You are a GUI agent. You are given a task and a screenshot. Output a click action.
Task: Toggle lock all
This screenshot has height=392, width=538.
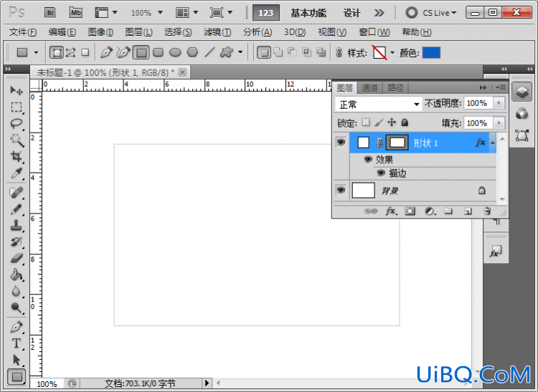[405, 123]
